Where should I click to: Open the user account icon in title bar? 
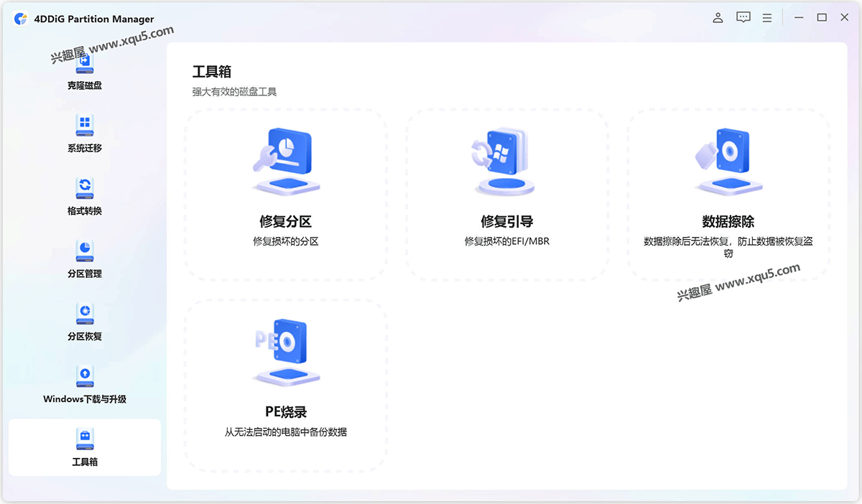click(718, 18)
